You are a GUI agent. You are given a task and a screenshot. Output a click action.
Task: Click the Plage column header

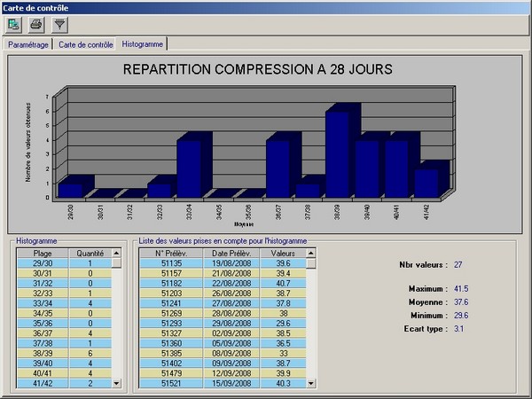tap(43, 253)
